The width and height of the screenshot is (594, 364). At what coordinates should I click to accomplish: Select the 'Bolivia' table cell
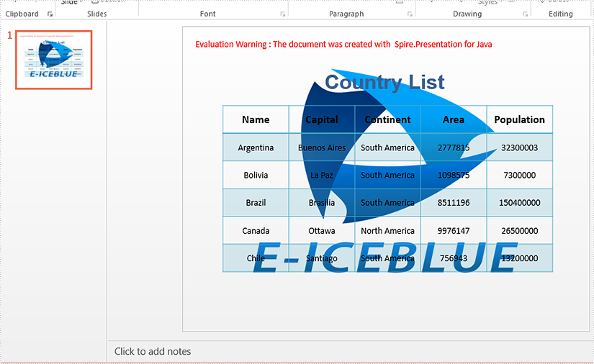[x=256, y=175]
